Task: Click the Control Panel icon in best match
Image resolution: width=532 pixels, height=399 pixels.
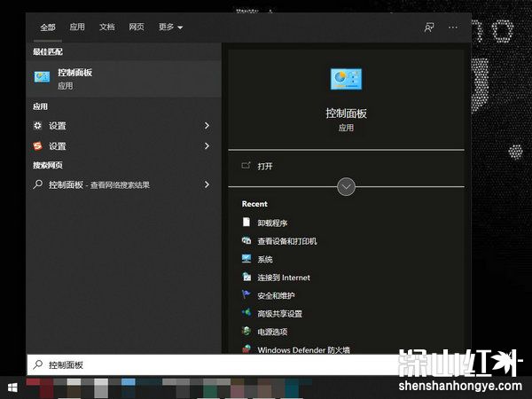Action: (x=42, y=76)
